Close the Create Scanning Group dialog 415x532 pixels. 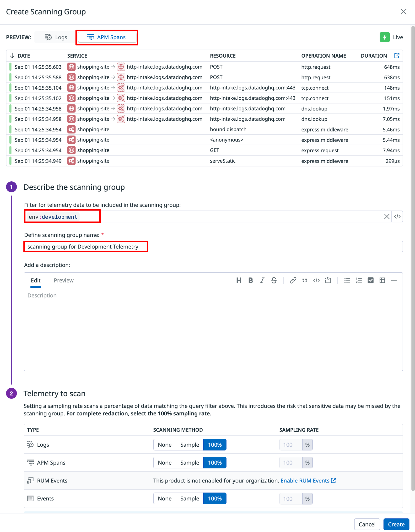(x=403, y=12)
